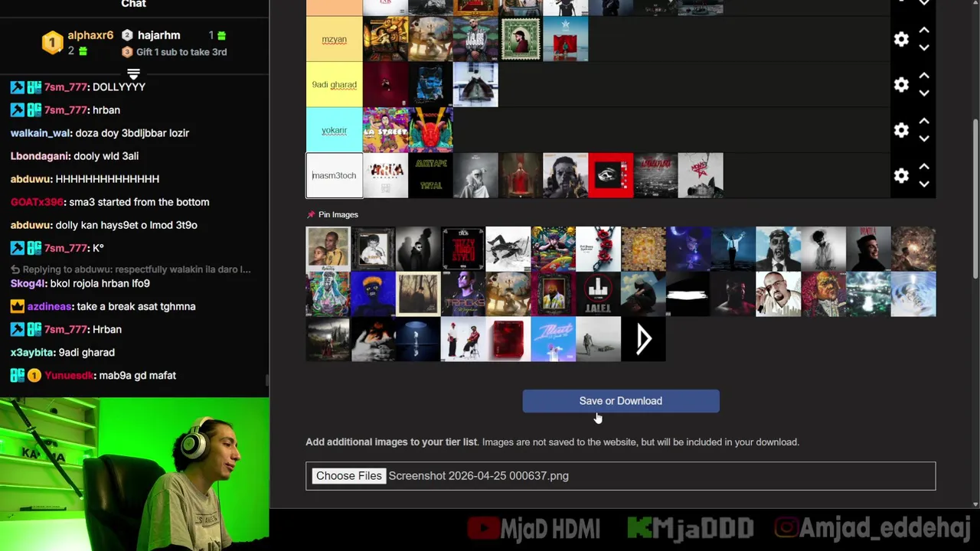Select the blue face orange hair cover
The height and width of the screenshot is (551, 980).
(373, 294)
